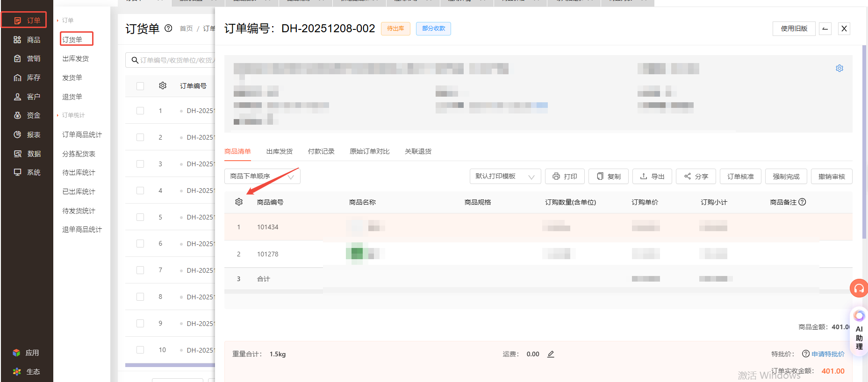The width and height of the screenshot is (868, 382).
Task: Open product table column settings gear
Action: click(x=239, y=202)
